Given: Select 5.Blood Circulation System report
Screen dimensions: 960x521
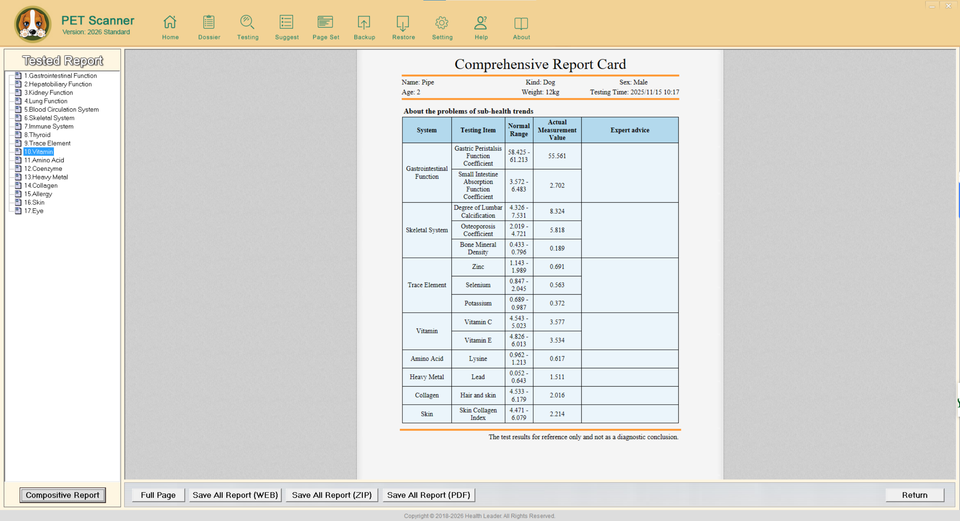Looking at the screenshot, I should [x=61, y=110].
